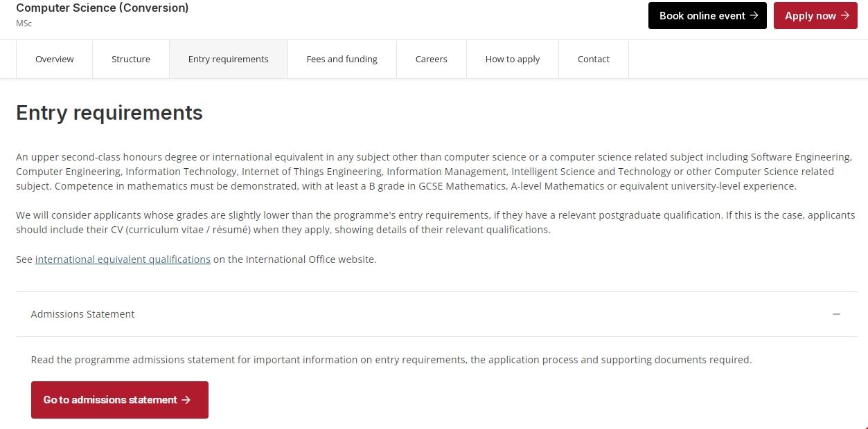Open the Overview tab
The image size is (868, 429).
pos(54,60)
